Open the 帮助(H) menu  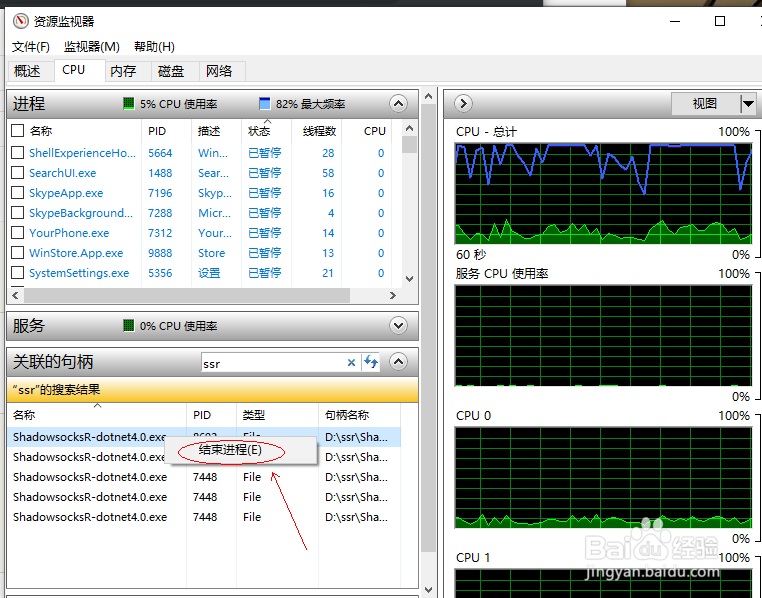154,47
